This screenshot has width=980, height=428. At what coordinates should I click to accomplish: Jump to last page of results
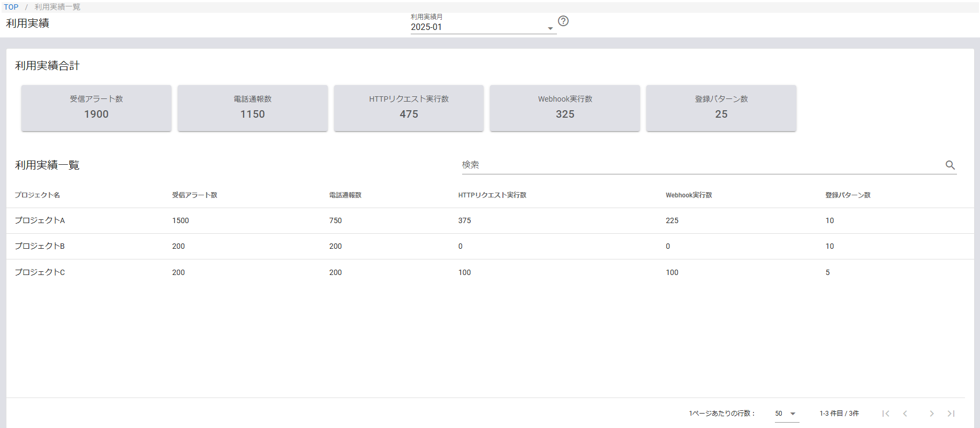pyautogui.click(x=951, y=414)
